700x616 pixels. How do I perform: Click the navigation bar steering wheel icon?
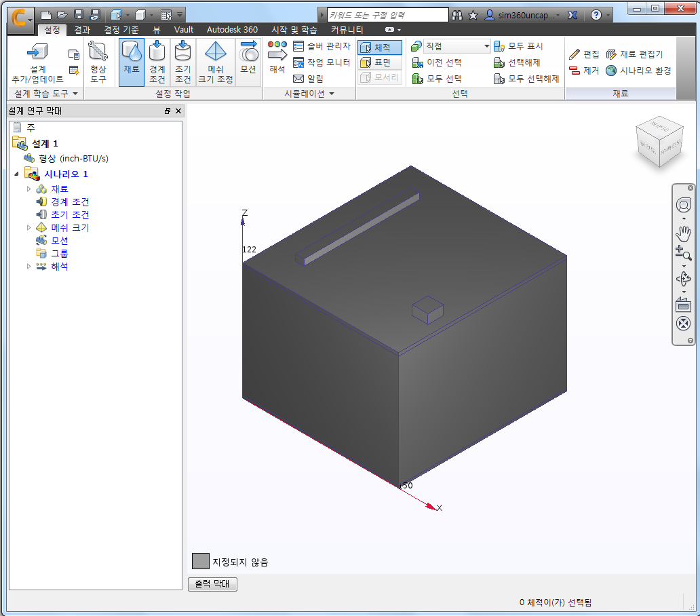pos(684,206)
